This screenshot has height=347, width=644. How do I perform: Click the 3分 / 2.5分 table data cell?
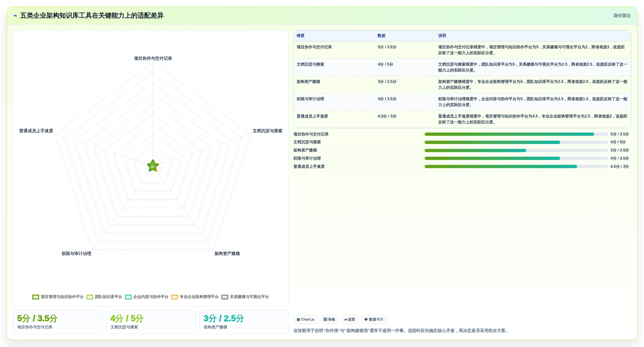pos(387,82)
